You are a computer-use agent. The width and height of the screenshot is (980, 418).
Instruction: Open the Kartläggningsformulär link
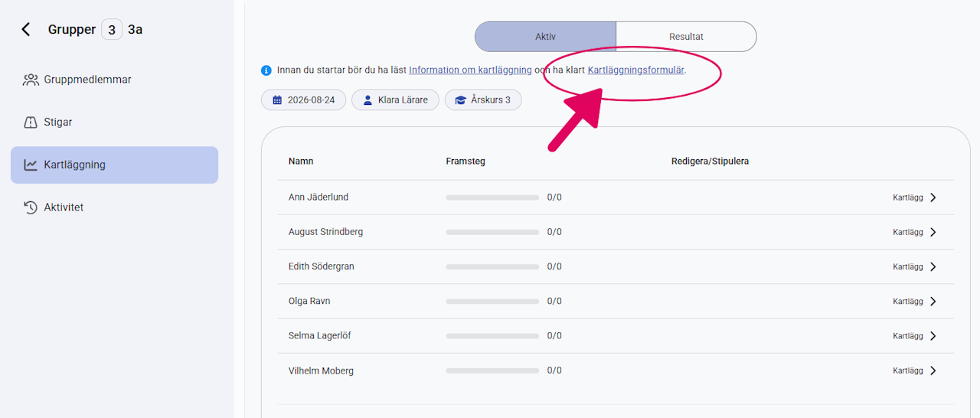635,70
